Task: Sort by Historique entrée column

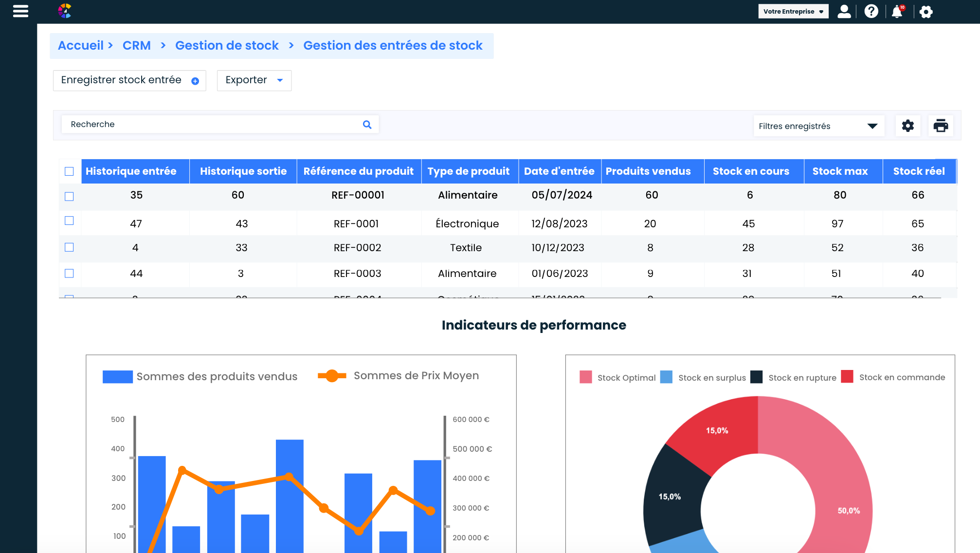Action: 135,171
